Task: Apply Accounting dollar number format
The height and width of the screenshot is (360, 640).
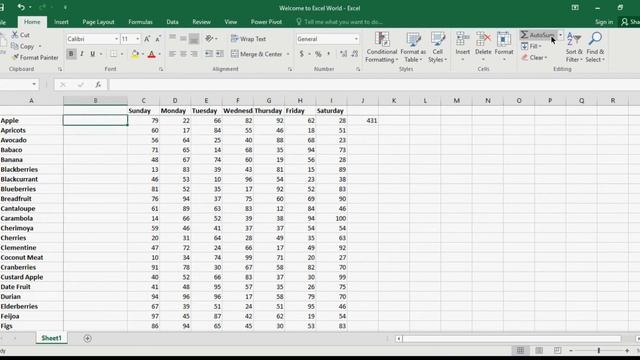Action: click(302, 54)
